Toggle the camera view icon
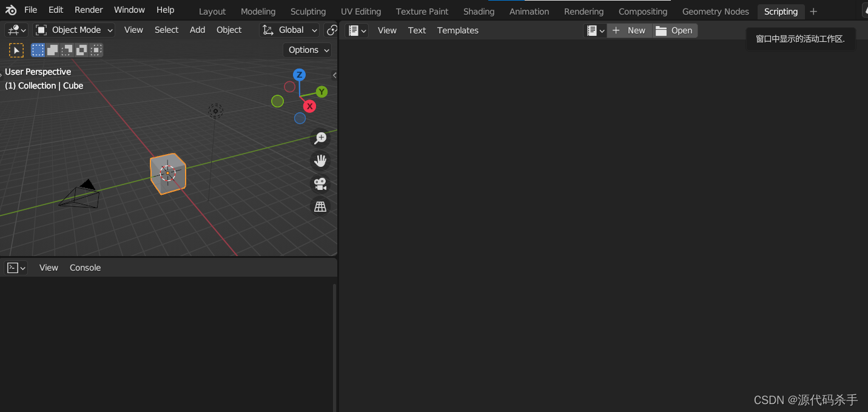868x412 pixels. (x=320, y=184)
